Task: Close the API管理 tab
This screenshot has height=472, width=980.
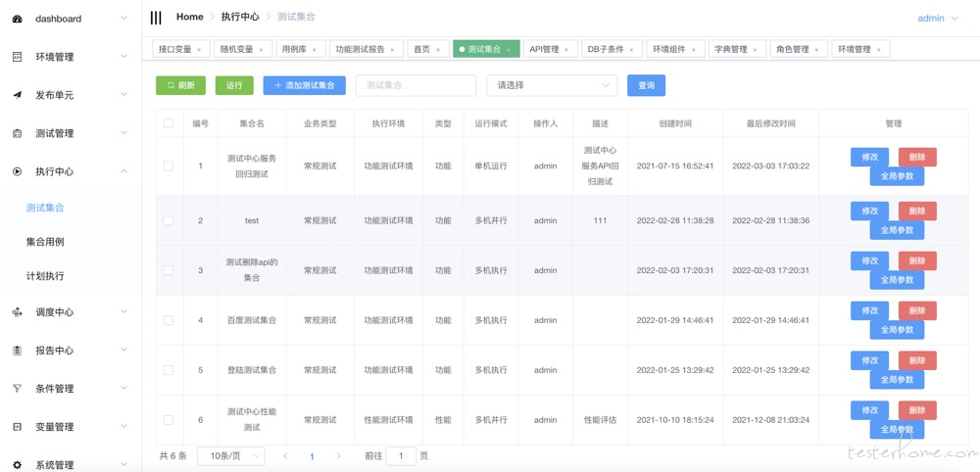Action: pyautogui.click(x=566, y=49)
